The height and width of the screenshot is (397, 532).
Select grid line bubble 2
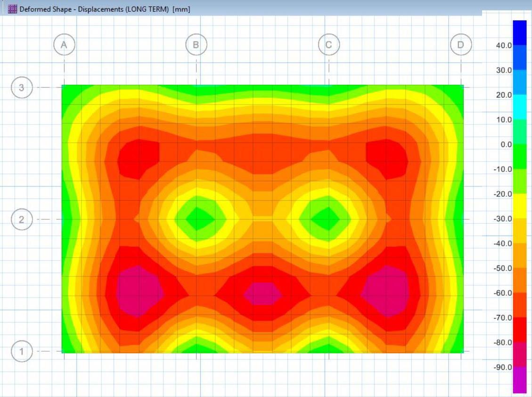point(22,219)
